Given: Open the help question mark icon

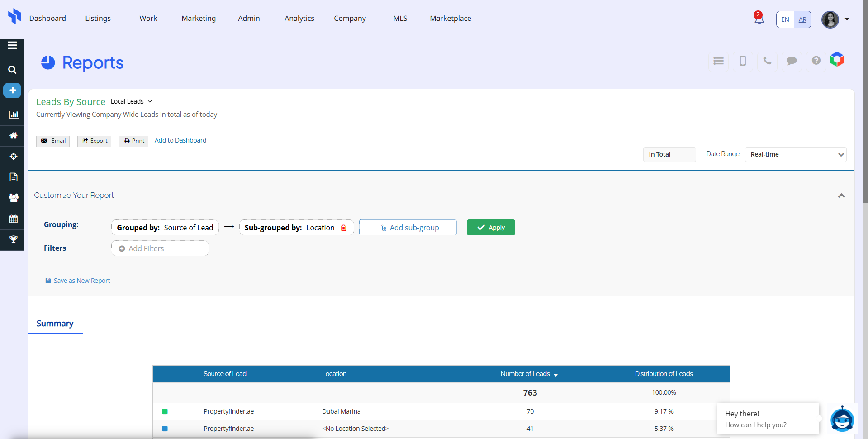Looking at the screenshot, I should point(816,61).
